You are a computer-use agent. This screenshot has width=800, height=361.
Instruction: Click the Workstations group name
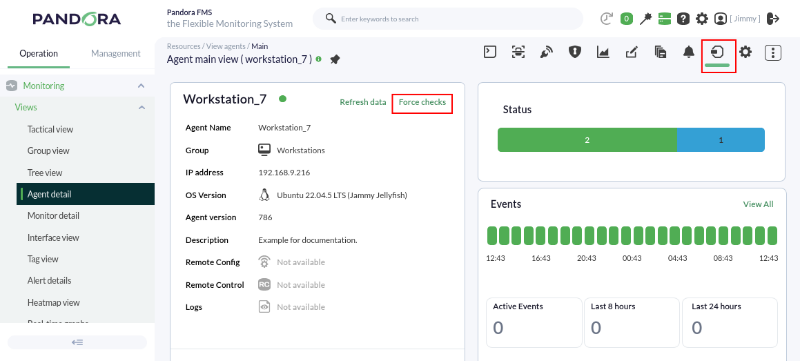[301, 150]
